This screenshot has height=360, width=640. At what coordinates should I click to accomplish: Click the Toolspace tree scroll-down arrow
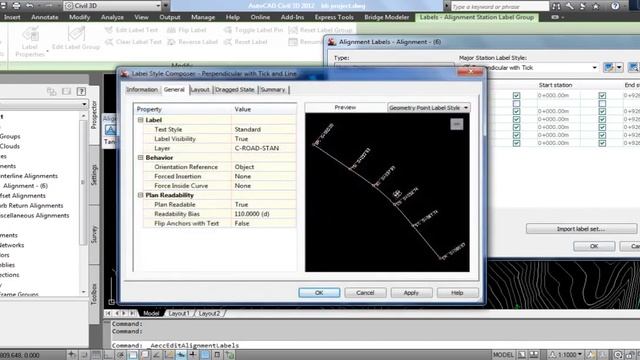(x=84, y=292)
